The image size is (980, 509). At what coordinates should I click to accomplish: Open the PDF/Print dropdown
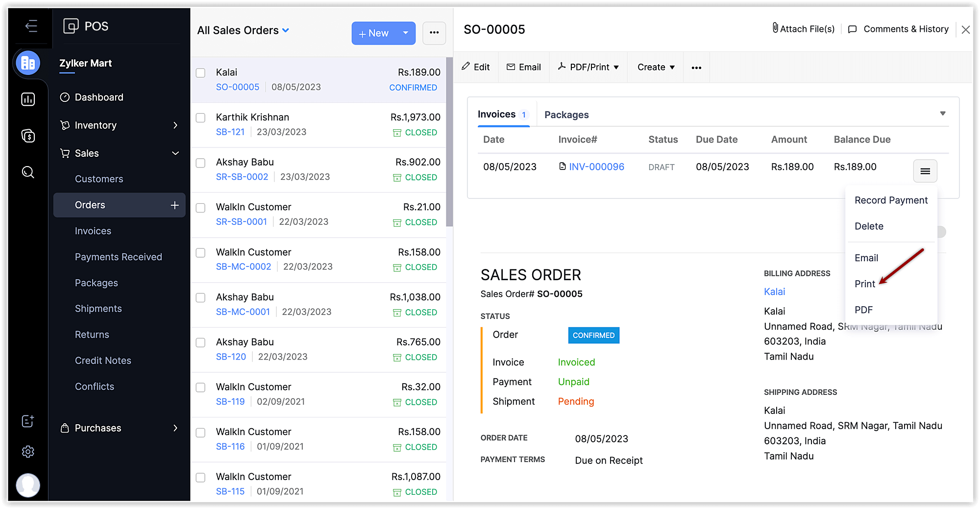pyautogui.click(x=588, y=67)
